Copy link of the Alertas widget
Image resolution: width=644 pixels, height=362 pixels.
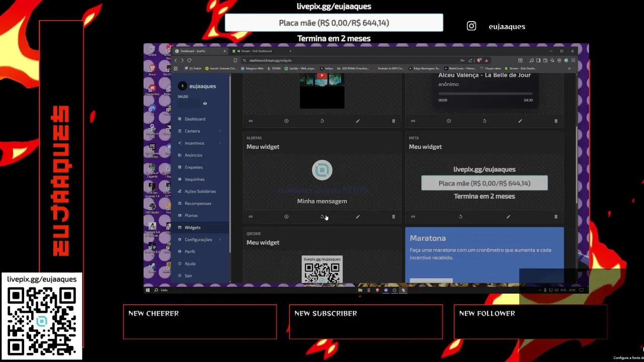(x=251, y=217)
